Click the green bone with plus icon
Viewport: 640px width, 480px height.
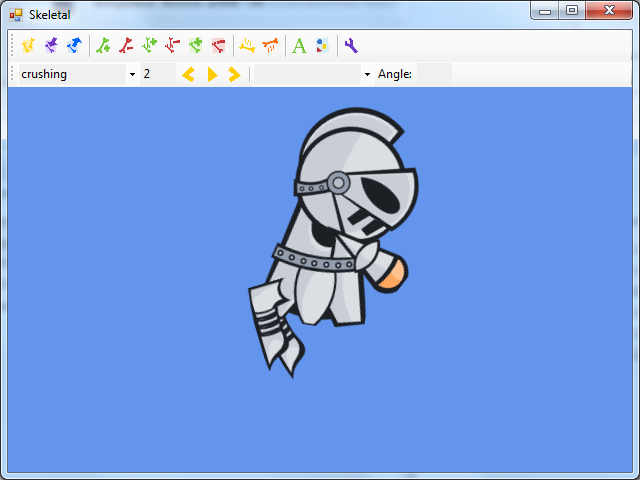(149, 45)
